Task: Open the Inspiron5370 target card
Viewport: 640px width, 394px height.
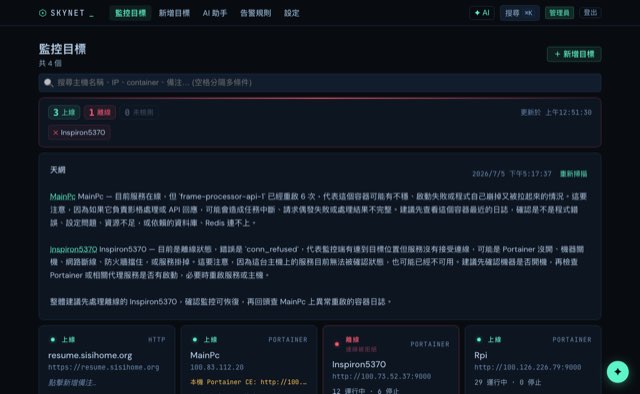Action: pyautogui.click(x=391, y=360)
